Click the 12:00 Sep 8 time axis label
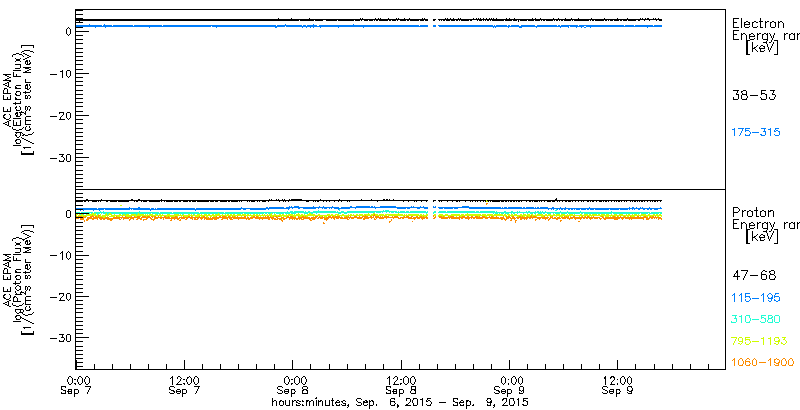 [401, 386]
